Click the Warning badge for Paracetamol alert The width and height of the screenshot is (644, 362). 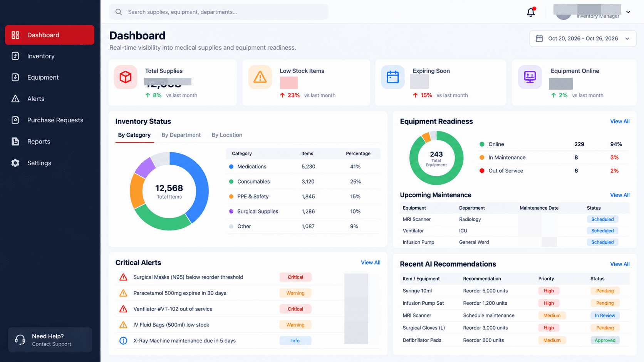295,293
